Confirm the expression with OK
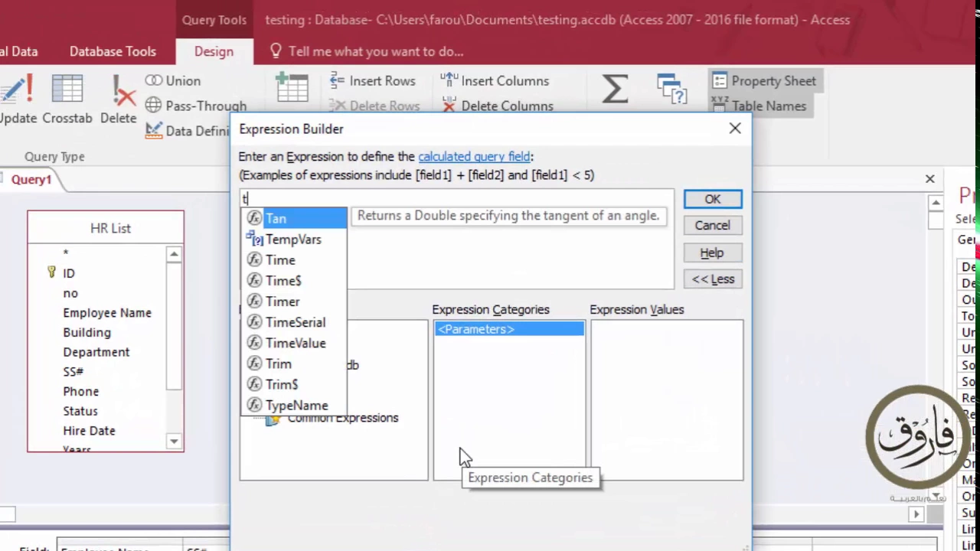 tap(712, 199)
